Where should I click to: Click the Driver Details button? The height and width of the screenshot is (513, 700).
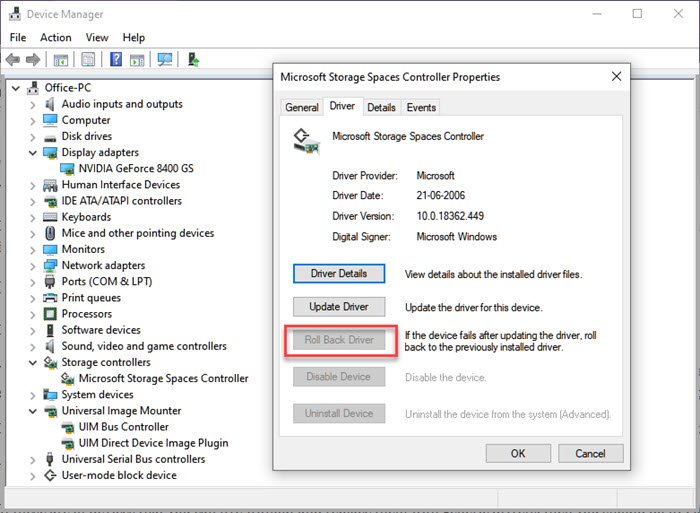click(339, 274)
